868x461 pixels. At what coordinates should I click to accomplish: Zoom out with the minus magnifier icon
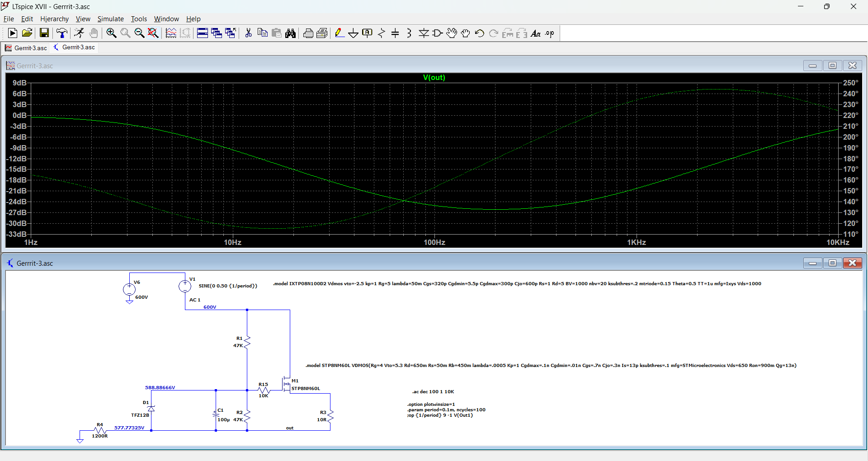point(139,33)
